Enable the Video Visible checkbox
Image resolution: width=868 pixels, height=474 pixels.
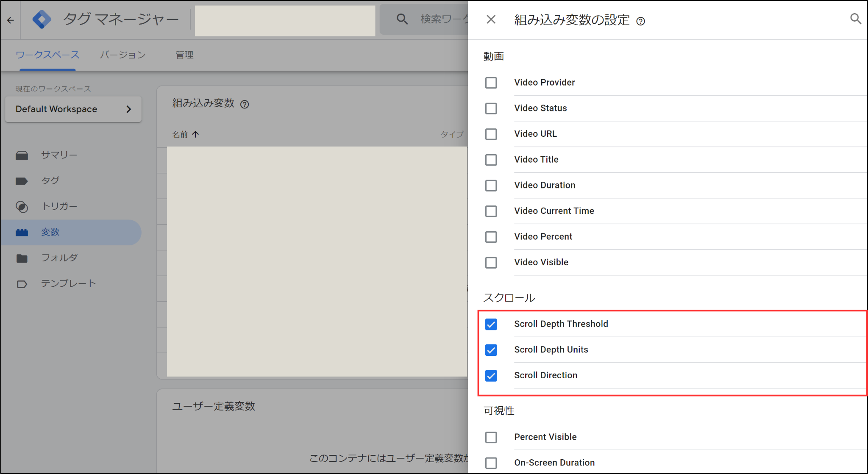pyautogui.click(x=491, y=263)
